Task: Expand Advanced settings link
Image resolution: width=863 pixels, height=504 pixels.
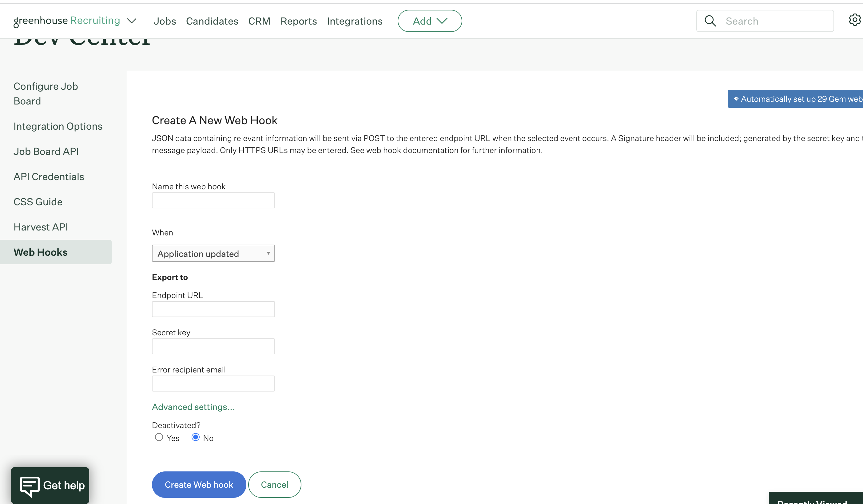Action: [193, 407]
